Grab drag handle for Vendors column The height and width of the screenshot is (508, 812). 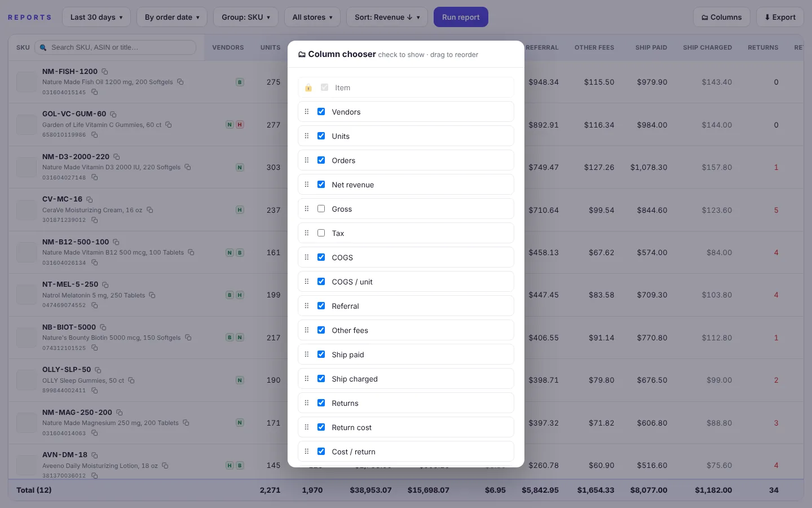(307, 112)
